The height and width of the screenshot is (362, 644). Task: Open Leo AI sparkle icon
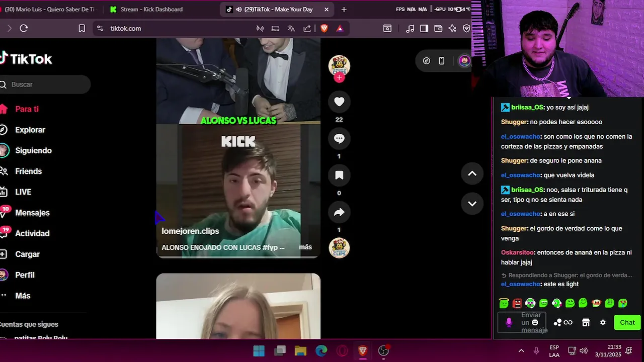coord(452,29)
